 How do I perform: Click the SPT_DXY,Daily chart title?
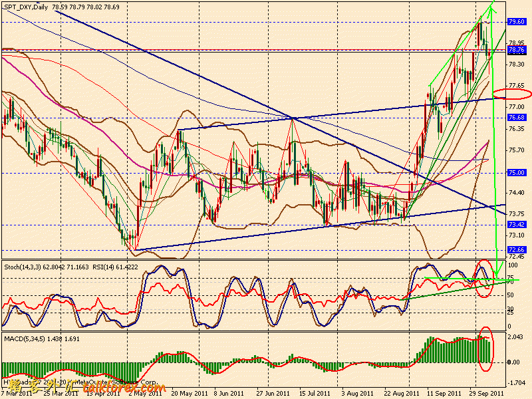point(26,7)
